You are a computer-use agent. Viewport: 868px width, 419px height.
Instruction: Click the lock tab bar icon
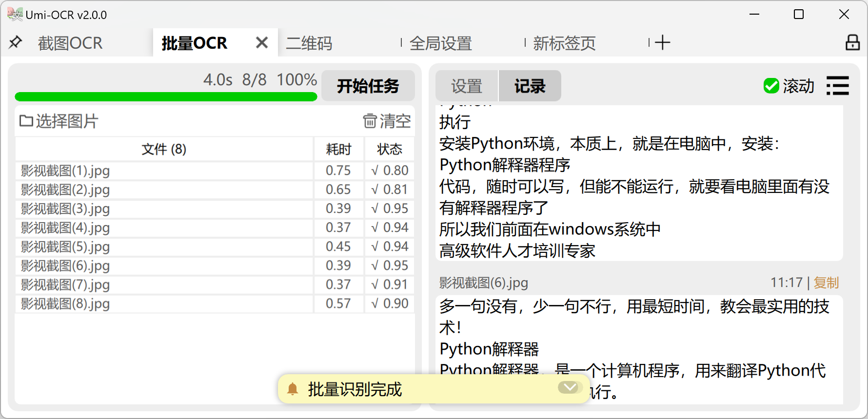coord(852,43)
